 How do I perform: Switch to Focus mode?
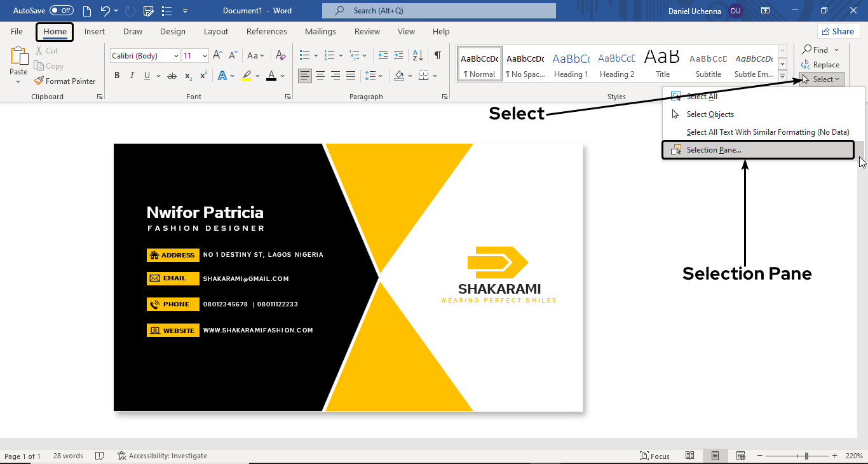tap(655, 456)
